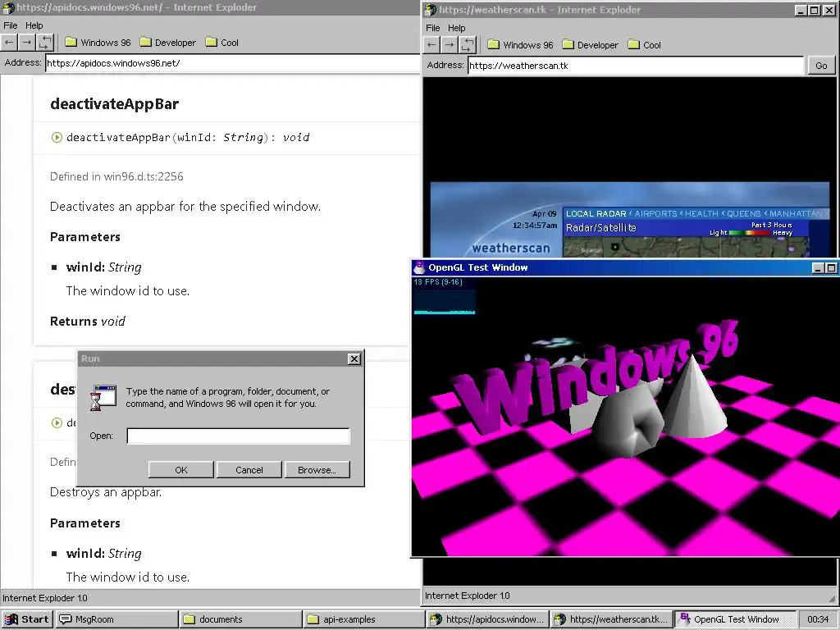Click the weatherscan window title bar icon

(431, 10)
